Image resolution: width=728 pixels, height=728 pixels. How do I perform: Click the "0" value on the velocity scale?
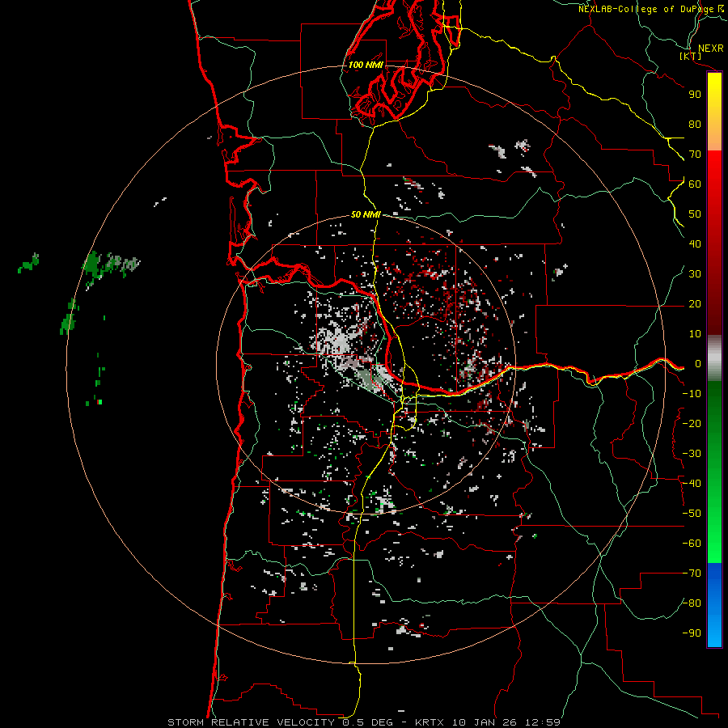click(x=698, y=364)
